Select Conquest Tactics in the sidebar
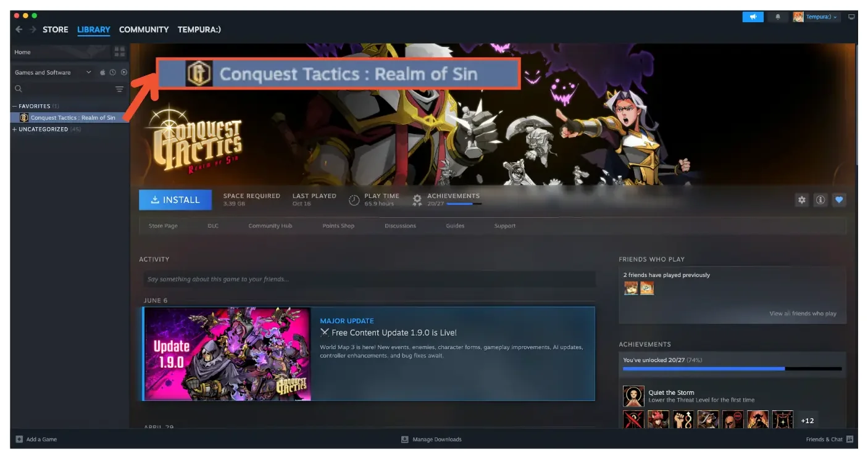868x459 pixels. tap(70, 117)
